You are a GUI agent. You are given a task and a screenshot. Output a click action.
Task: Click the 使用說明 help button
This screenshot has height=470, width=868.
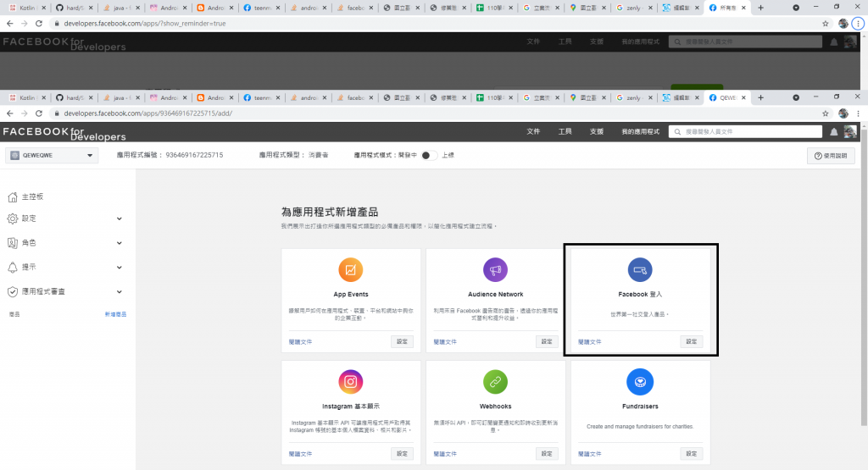(831, 156)
